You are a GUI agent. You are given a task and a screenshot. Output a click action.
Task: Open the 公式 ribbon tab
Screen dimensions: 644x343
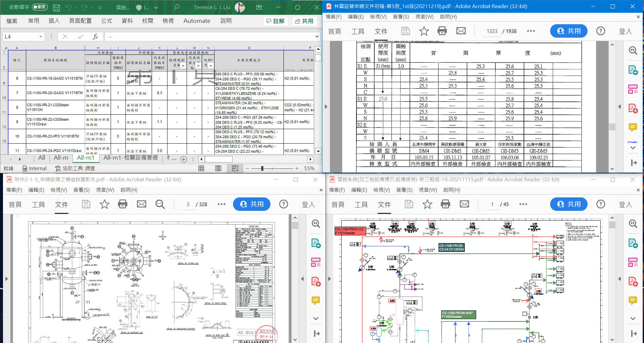point(107,21)
